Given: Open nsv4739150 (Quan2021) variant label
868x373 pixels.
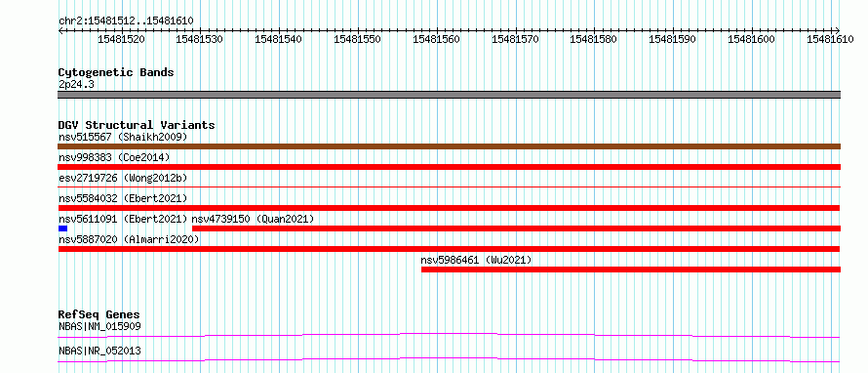Looking at the screenshot, I should pos(253,219).
